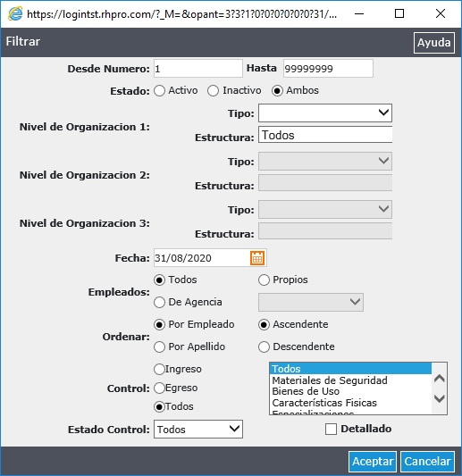Select Materiales de Seguridad list item
This screenshot has width=462, height=476.
point(330,380)
